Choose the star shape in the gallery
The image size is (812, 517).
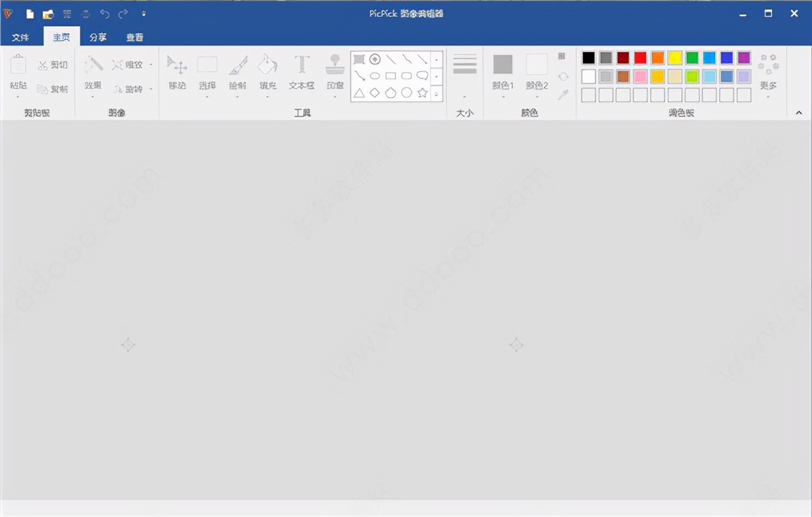coord(422,93)
